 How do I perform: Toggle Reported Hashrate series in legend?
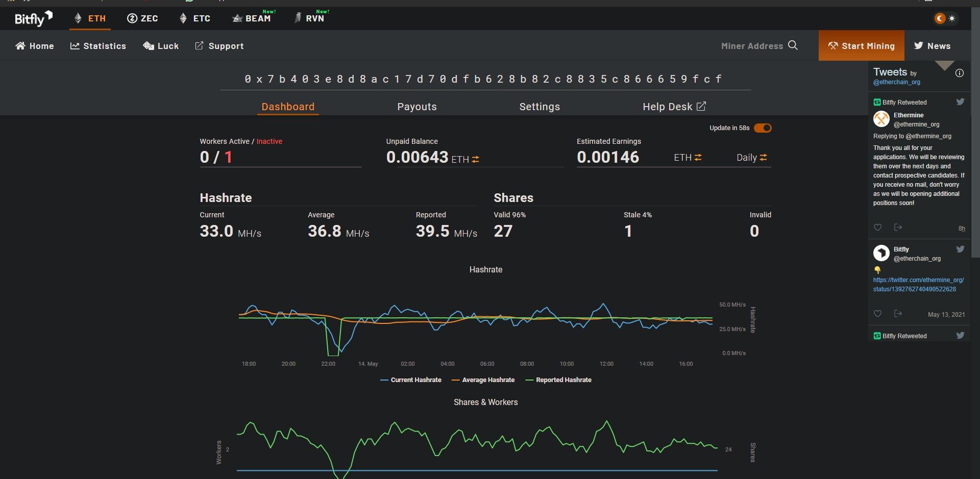click(x=558, y=380)
